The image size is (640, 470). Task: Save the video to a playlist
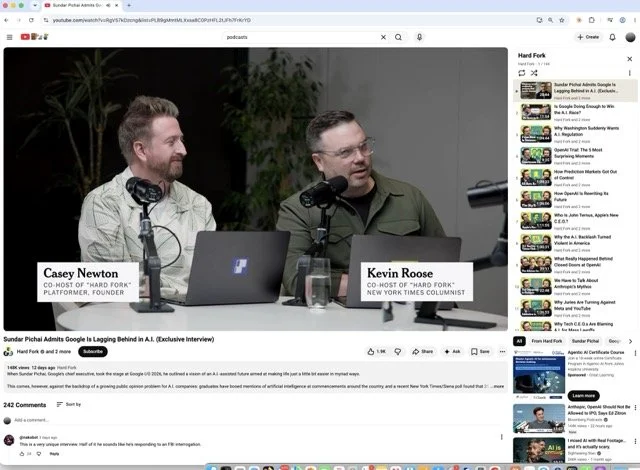480,351
